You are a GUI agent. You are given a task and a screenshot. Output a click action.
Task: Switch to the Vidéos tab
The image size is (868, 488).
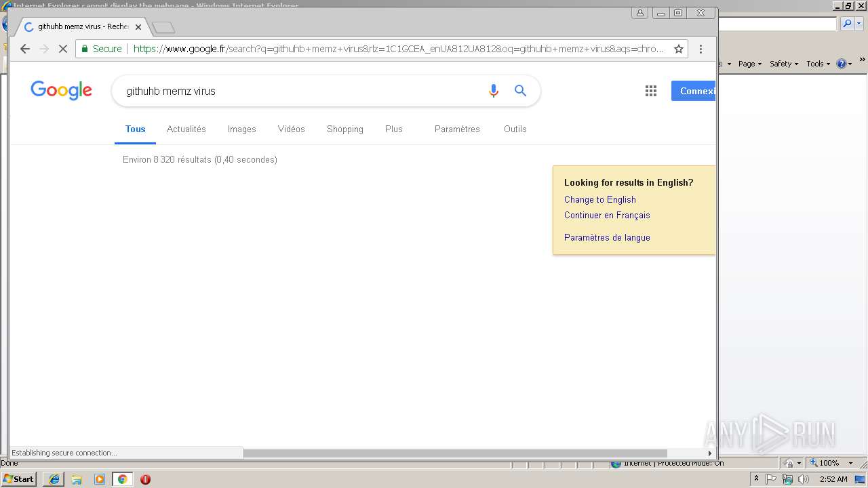coord(292,129)
